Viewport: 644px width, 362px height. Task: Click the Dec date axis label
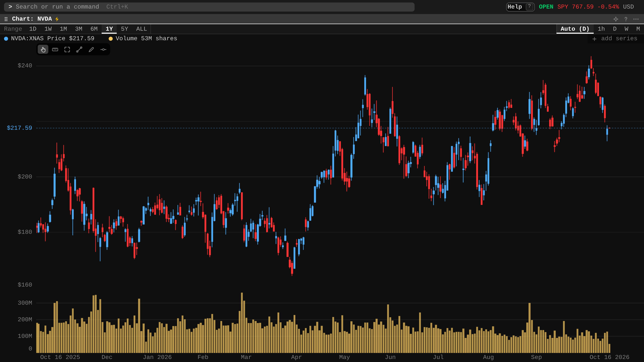click(x=107, y=357)
